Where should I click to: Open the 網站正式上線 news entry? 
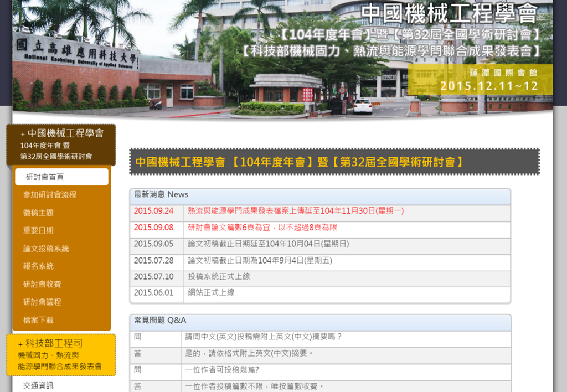click(210, 293)
